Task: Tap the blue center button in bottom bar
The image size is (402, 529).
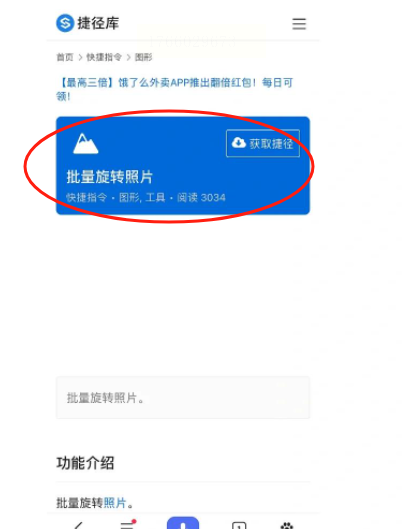Action: [183, 523]
